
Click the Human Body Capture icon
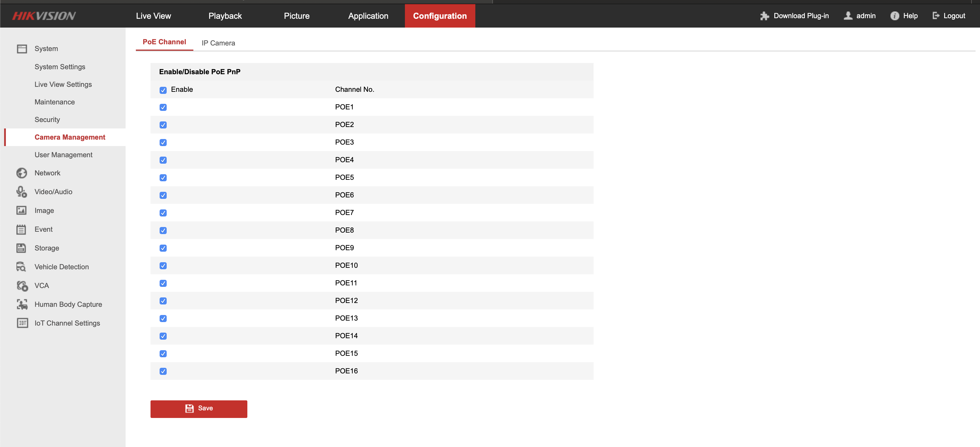[22, 304]
